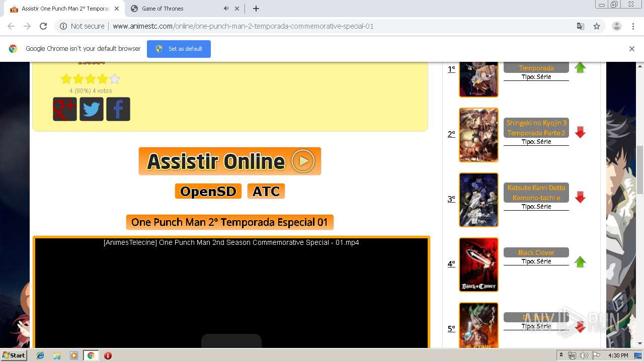Select the OpenSD player option
The width and height of the screenshot is (644, 362).
[x=208, y=191]
